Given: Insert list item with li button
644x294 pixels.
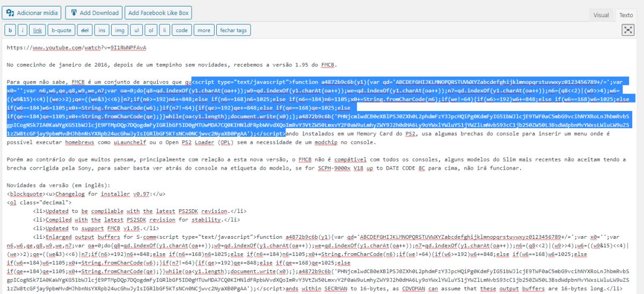Looking at the screenshot, I should 165,30.
